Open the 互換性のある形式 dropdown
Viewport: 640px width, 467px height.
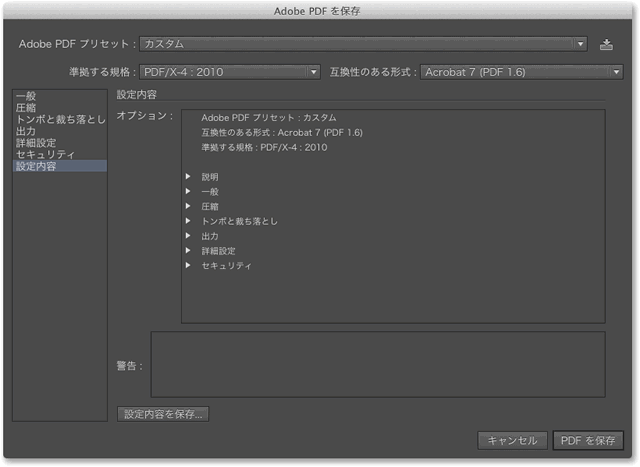[521, 72]
